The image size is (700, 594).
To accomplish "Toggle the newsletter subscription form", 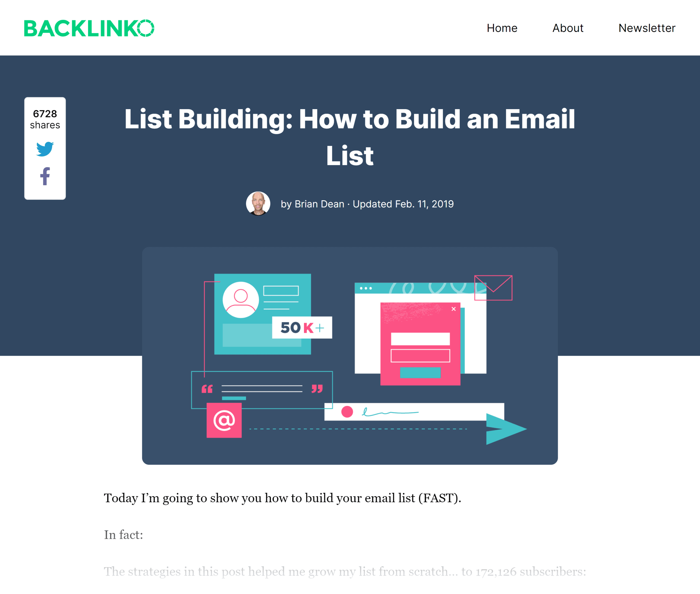I will [x=646, y=28].
